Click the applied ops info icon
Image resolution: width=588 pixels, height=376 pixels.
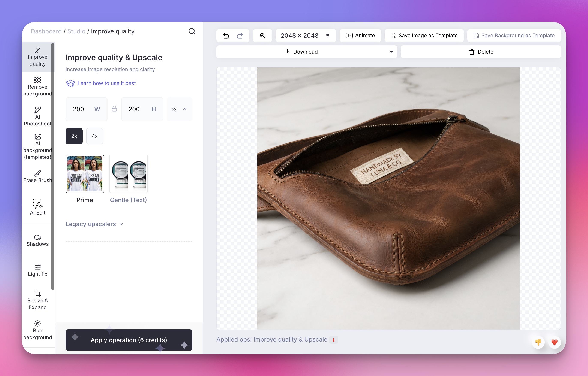[333, 340]
